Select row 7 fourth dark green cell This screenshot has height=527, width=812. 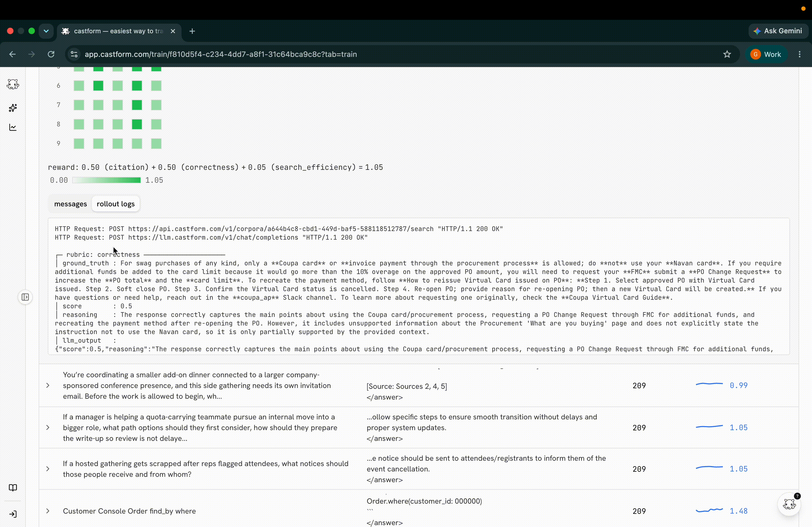(137, 105)
